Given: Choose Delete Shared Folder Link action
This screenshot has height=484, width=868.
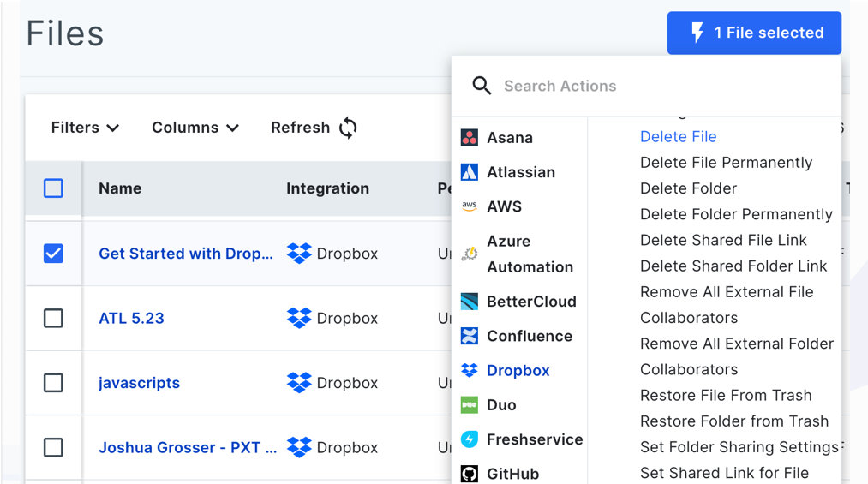Looking at the screenshot, I should coord(733,266).
